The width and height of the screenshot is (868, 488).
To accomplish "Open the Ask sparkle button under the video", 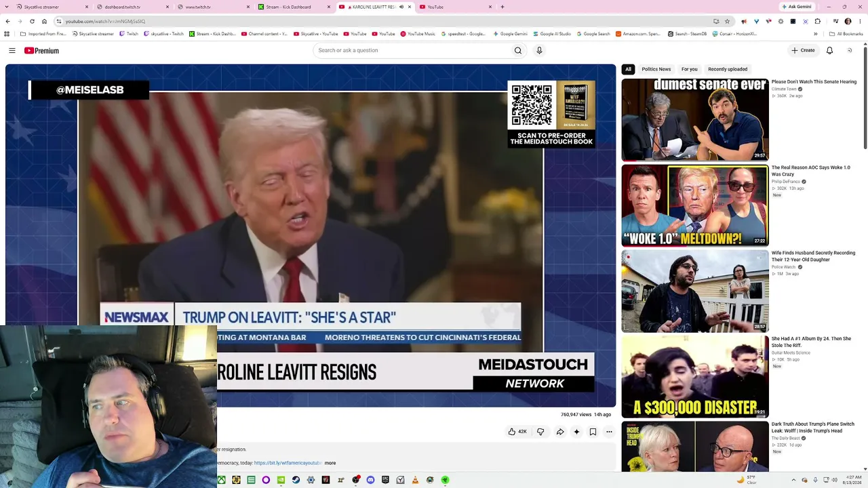I will pos(576,432).
